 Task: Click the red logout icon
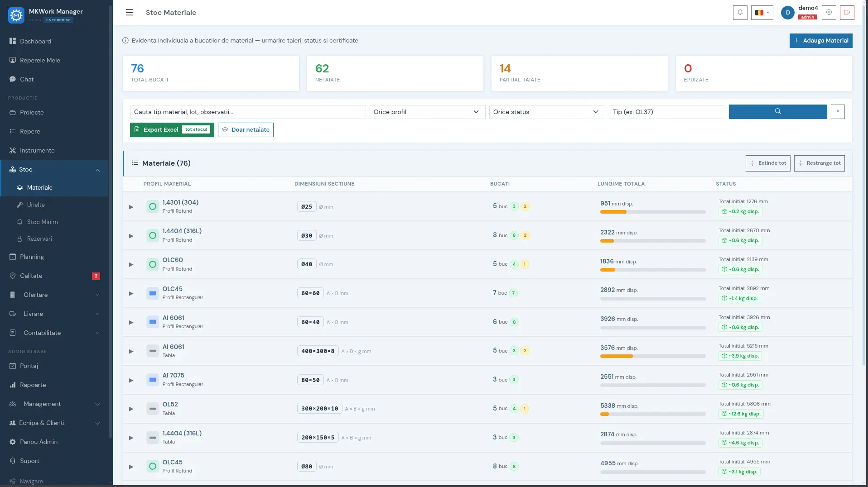pos(847,13)
